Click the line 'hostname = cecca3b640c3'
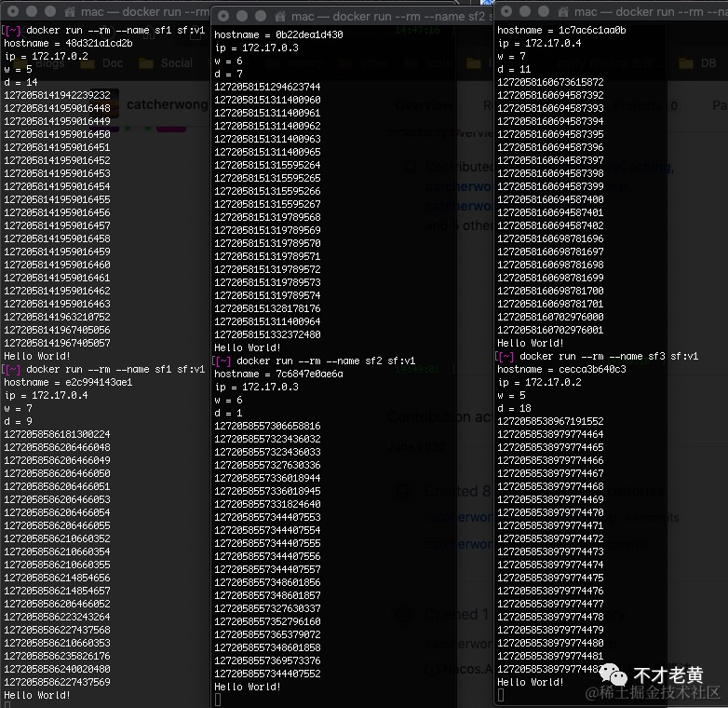Screen dimensions: 728x708 [561, 369]
